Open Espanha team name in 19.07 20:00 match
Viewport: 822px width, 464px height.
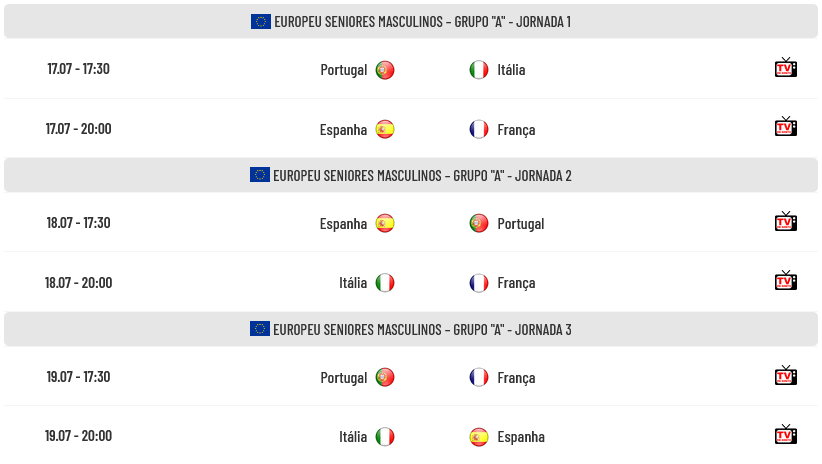pos(521,437)
